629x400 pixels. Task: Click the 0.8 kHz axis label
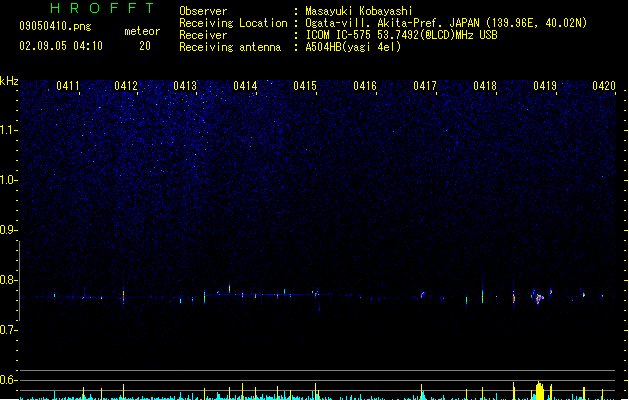(x=8, y=280)
